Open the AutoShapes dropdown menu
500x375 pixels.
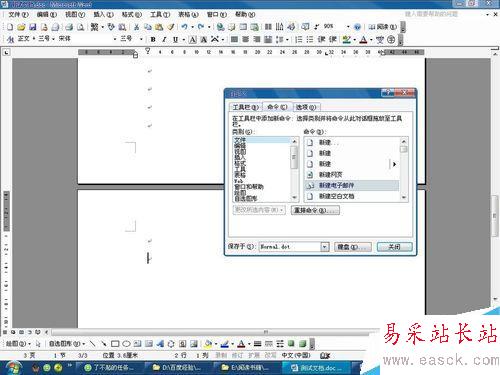click(67, 343)
